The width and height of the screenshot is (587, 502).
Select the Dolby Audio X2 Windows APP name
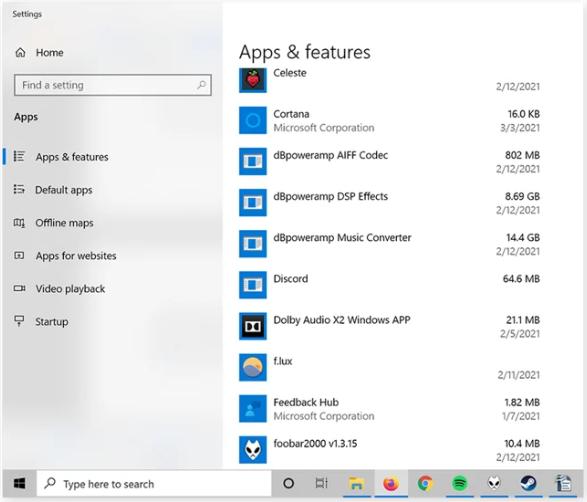(342, 320)
